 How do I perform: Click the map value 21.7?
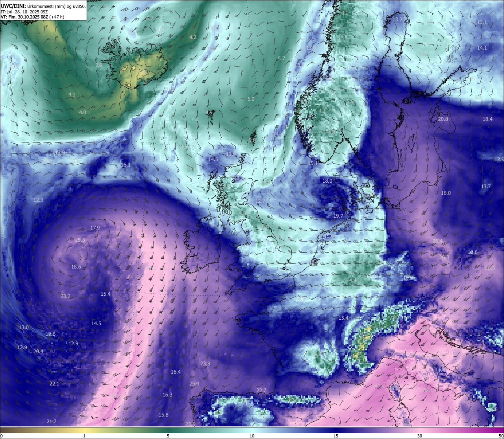(x=52, y=421)
